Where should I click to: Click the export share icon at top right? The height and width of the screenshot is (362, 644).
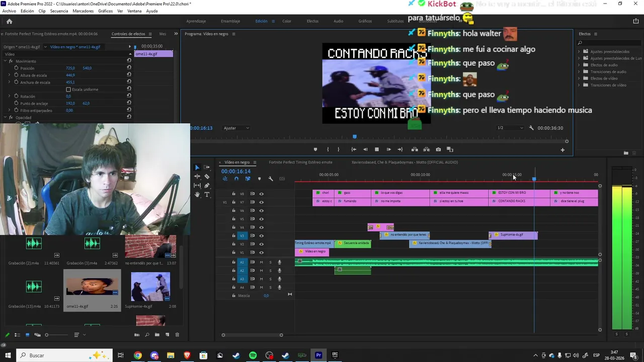tap(635, 21)
